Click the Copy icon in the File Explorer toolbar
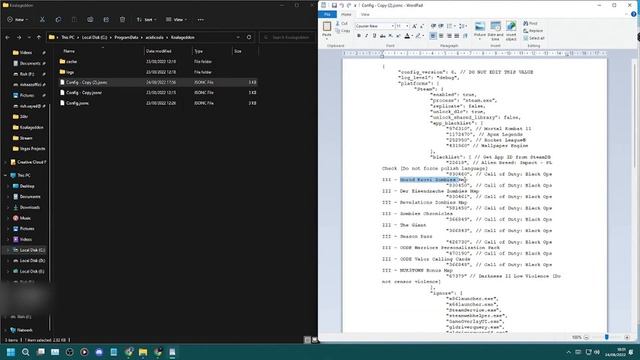The image size is (640, 360). 58,20
